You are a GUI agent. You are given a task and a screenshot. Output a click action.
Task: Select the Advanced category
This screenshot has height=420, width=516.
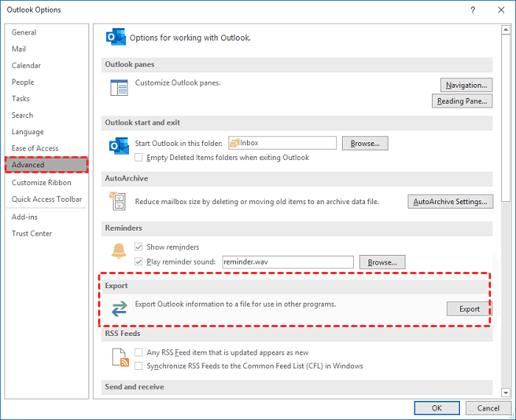pos(46,165)
